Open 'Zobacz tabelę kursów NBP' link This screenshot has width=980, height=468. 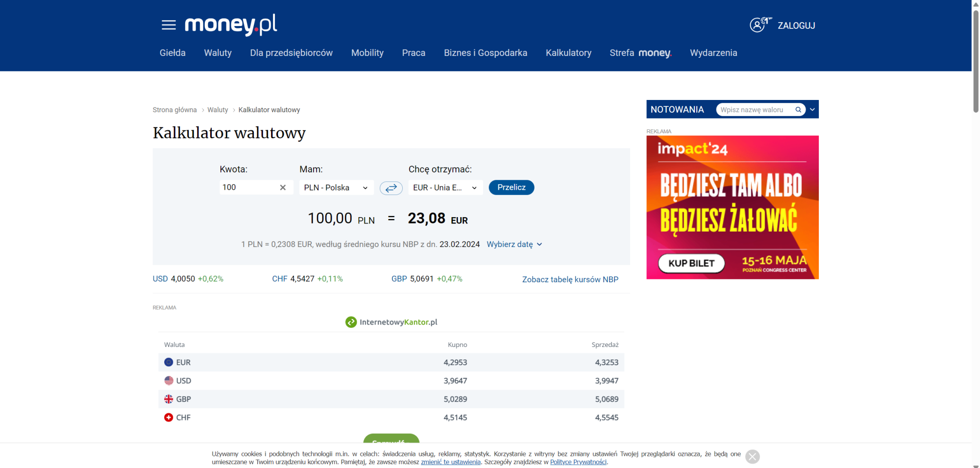click(x=570, y=279)
